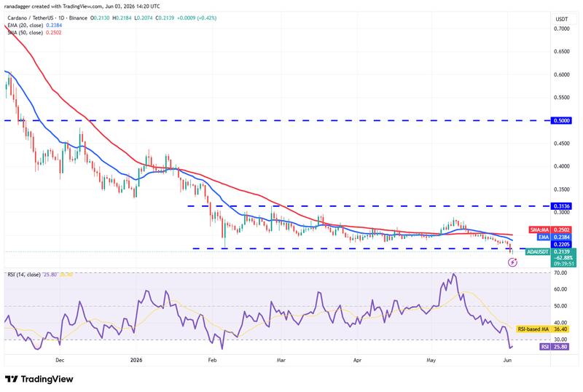583x392 pixels.
Task: Click the Feb label on the time axis
Action: (212, 360)
